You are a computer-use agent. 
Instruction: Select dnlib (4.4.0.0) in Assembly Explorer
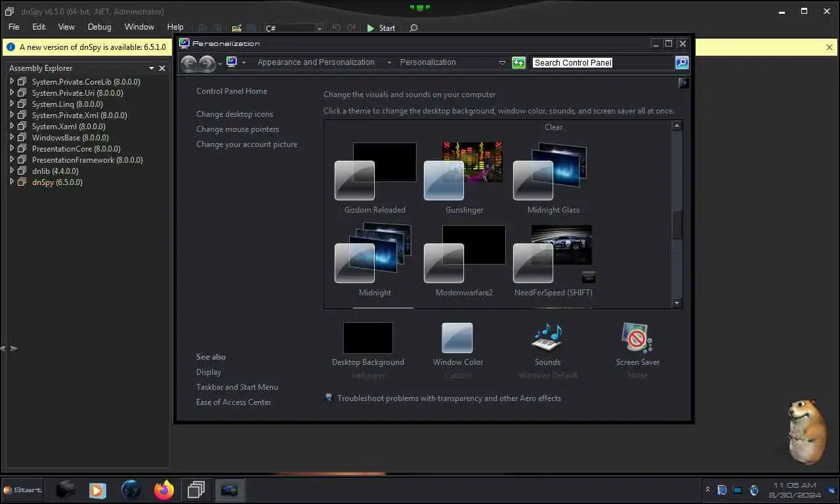(55, 171)
